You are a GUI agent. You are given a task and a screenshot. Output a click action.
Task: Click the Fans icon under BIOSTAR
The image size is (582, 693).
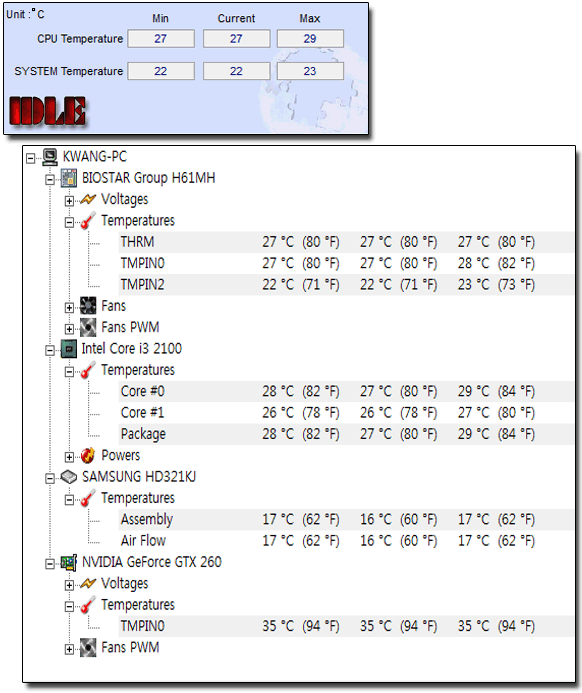[88, 306]
